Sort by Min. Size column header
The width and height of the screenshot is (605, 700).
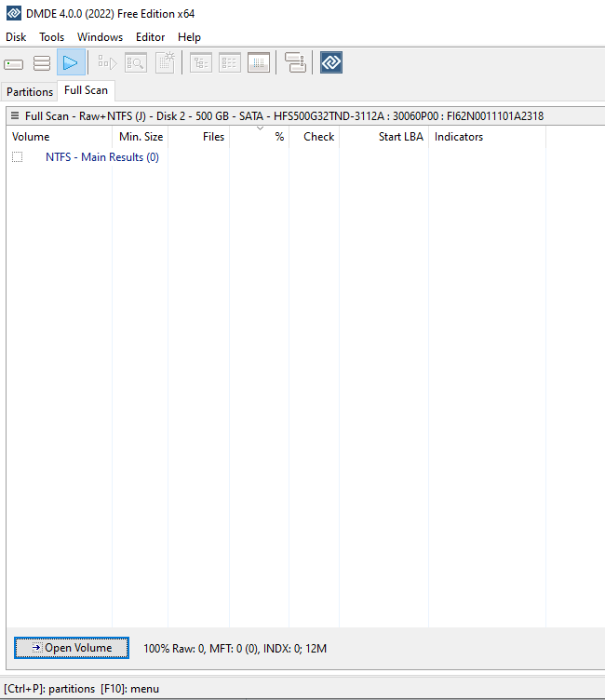(x=141, y=137)
